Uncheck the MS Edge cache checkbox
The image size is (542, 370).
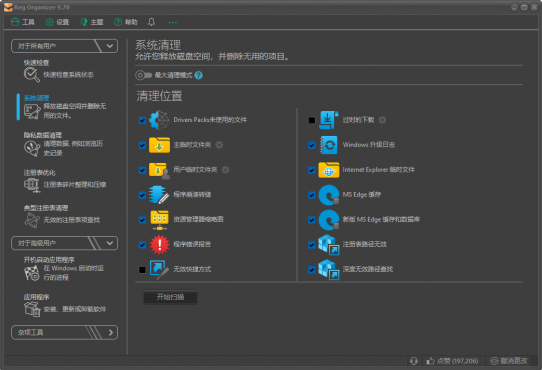point(311,195)
